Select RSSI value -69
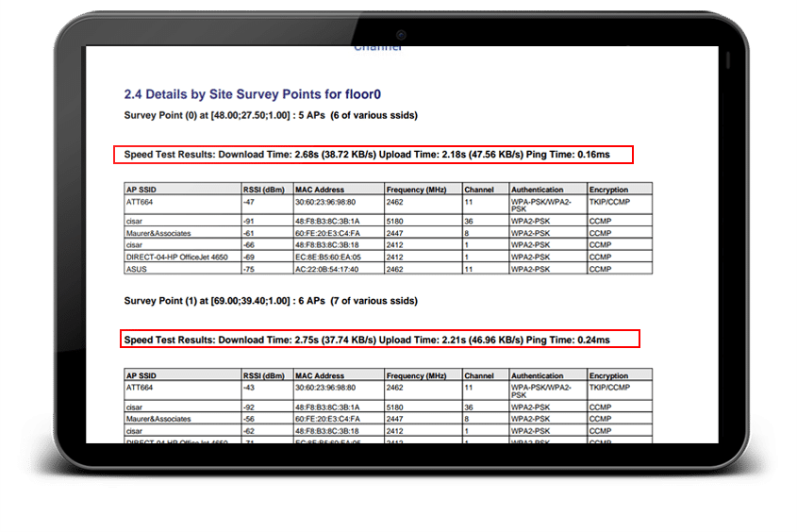Image resolution: width=797 pixels, height=532 pixels. (249, 258)
